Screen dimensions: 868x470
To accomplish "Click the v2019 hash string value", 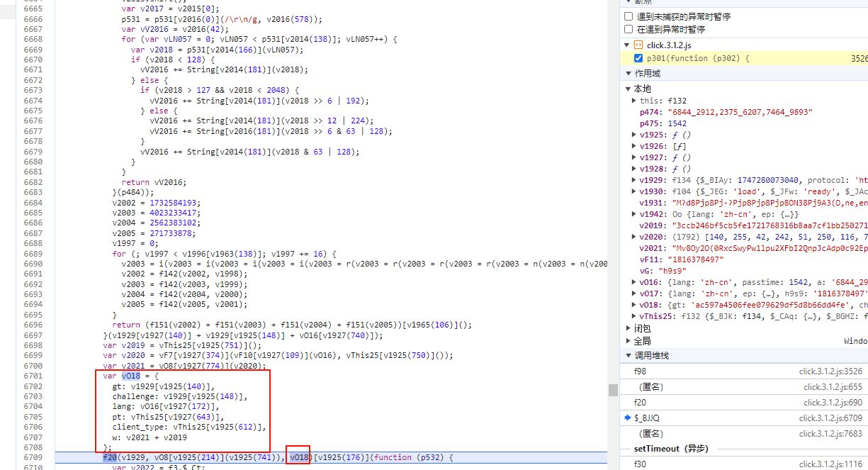I will coord(770,225).
